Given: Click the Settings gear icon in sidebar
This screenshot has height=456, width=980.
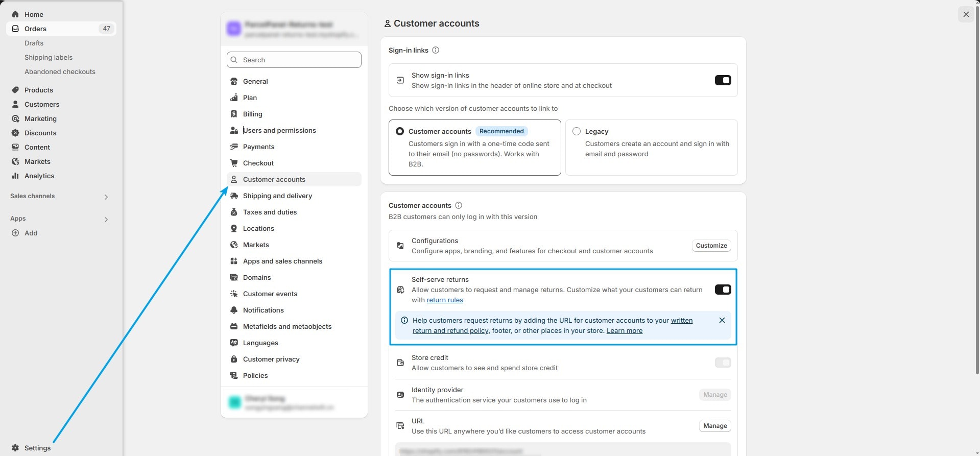Looking at the screenshot, I should [15, 448].
